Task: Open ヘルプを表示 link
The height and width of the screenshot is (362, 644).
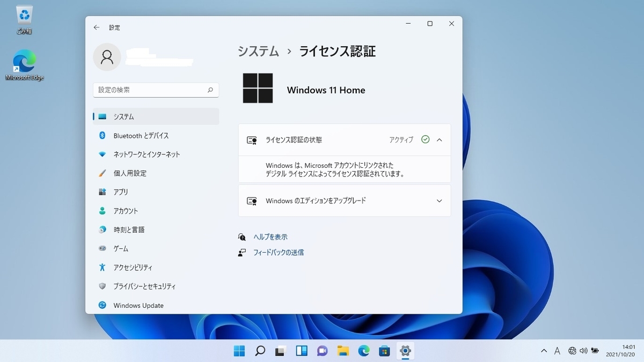Action: [270, 237]
